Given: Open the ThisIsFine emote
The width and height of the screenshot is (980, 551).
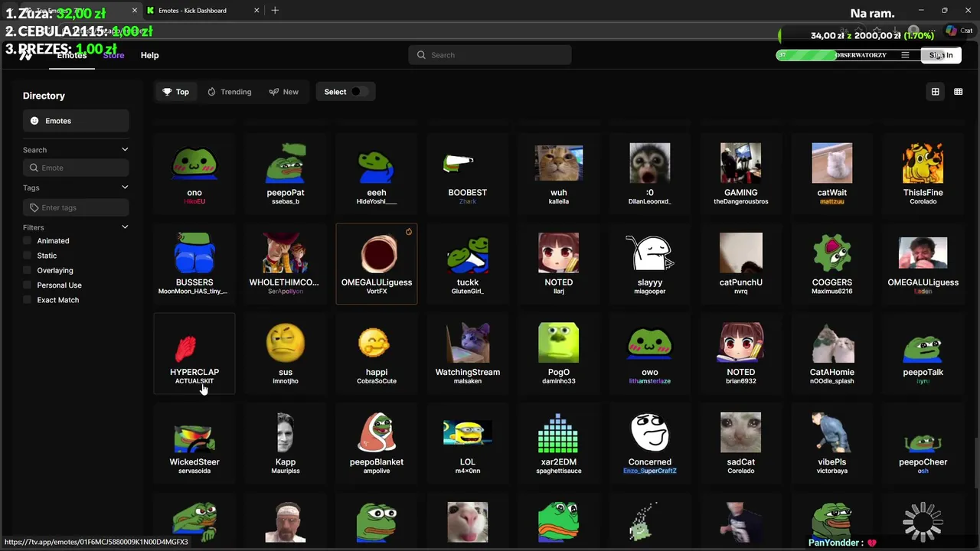Looking at the screenshot, I should [x=923, y=174].
